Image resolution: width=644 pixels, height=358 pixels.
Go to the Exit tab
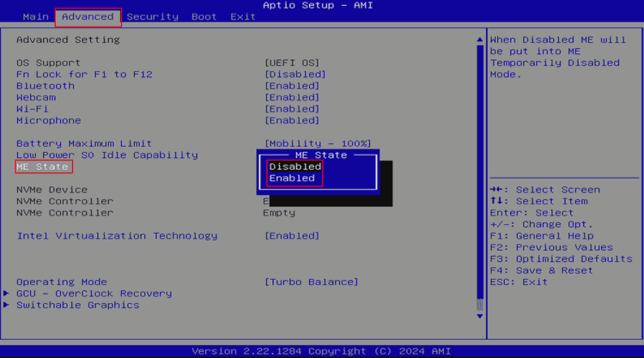click(x=242, y=16)
